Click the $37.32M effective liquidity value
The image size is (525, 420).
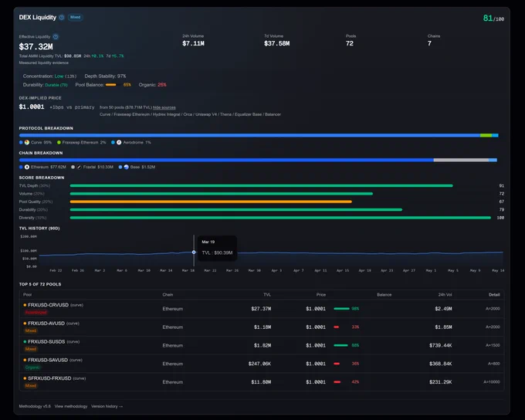click(36, 46)
